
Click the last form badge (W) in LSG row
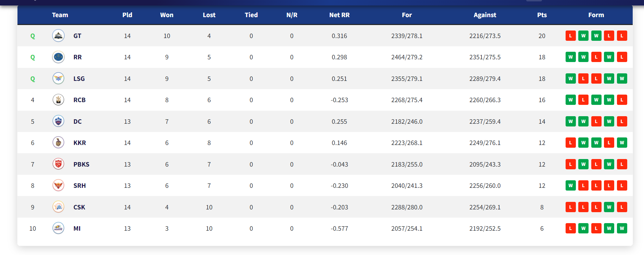[x=622, y=78]
